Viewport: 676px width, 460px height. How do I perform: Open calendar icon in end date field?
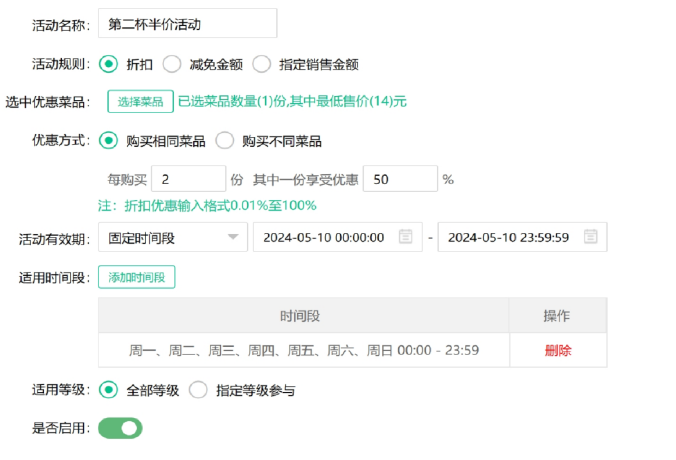(591, 237)
